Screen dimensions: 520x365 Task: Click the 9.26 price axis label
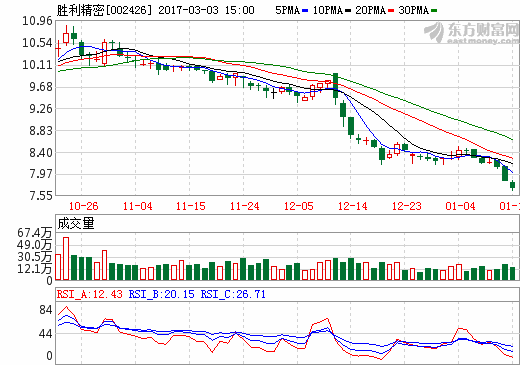pyautogui.click(x=41, y=109)
